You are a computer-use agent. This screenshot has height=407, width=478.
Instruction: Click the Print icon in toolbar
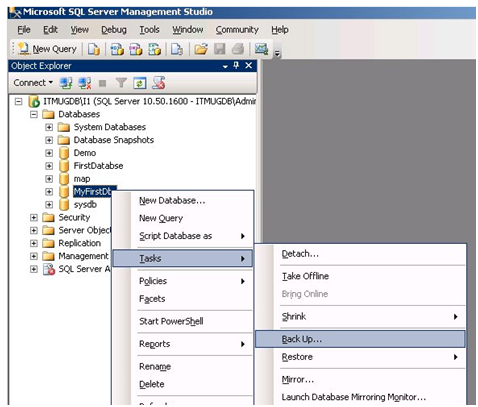pos(238,49)
